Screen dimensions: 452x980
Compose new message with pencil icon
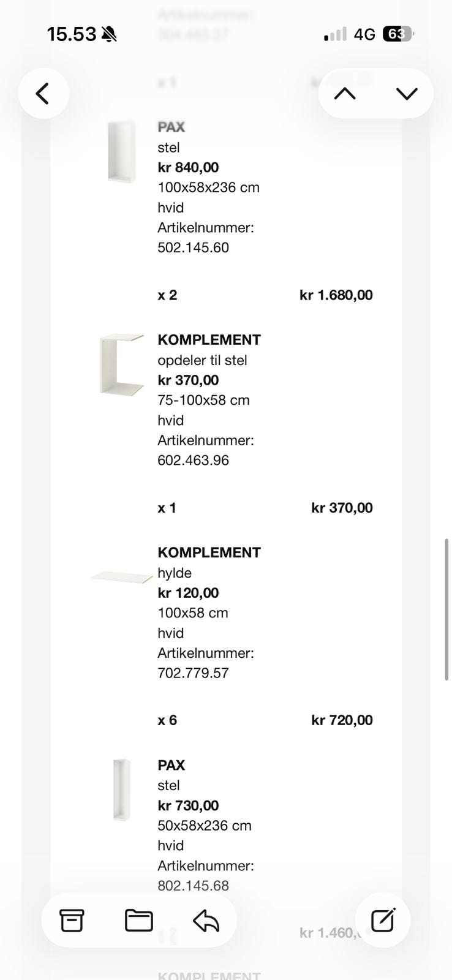tap(383, 920)
